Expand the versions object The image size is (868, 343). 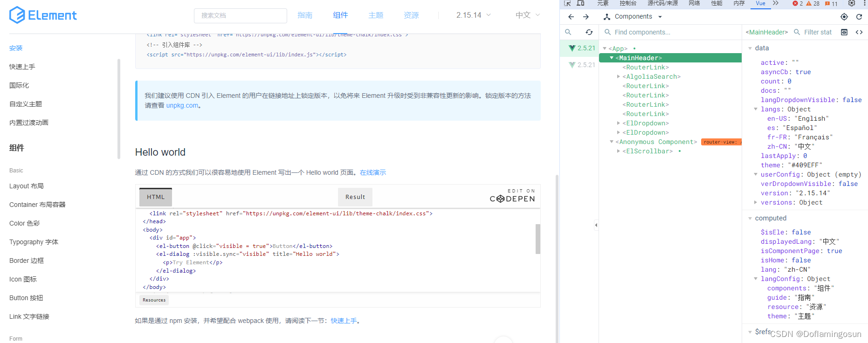click(756, 202)
